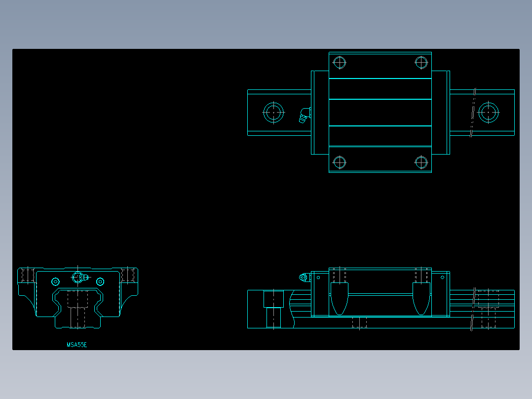Select the top edge of the carriage block in top view
Screen dimensions: 532x399
380,52
